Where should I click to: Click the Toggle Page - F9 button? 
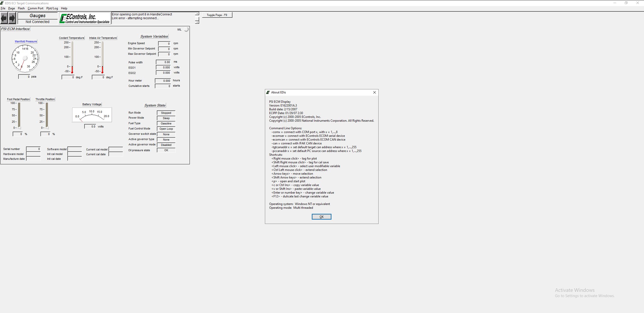point(217,15)
